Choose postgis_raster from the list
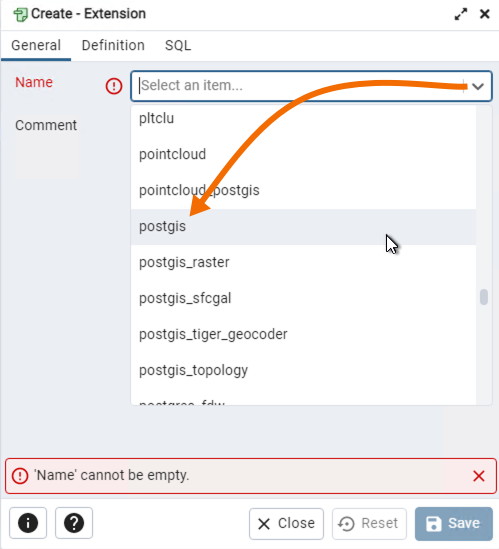The image size is (499, 549). tap(303, 263)
